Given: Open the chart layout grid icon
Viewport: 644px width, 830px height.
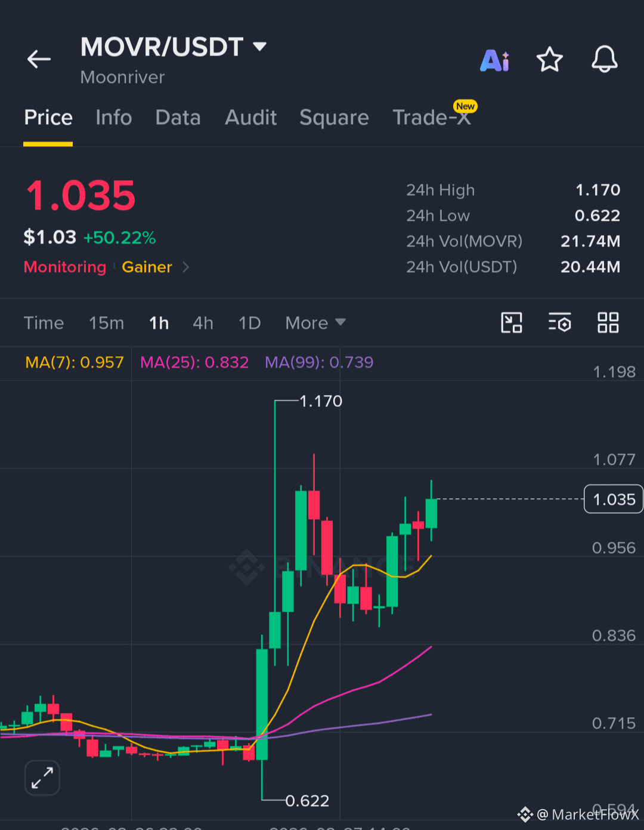Looking at the screenshot, I should 608,322.
